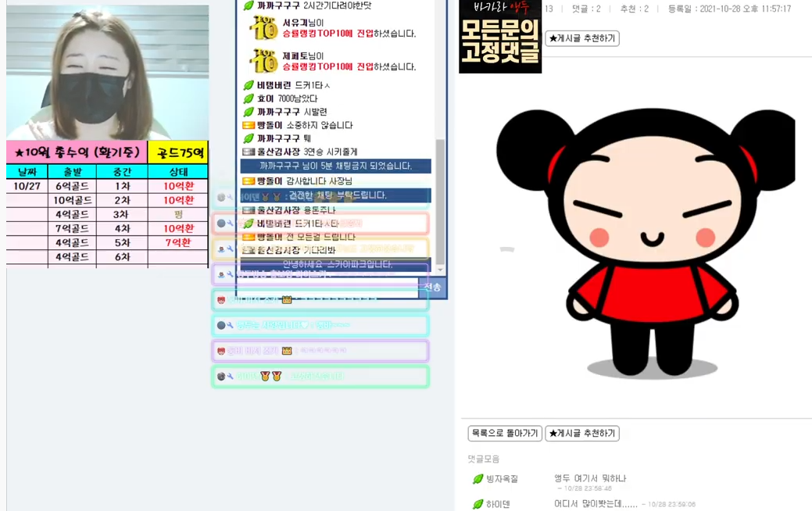Click the yellow 골드75억 header cell
The width and height of the screenshot is (812, 511).
click(179, 152)
